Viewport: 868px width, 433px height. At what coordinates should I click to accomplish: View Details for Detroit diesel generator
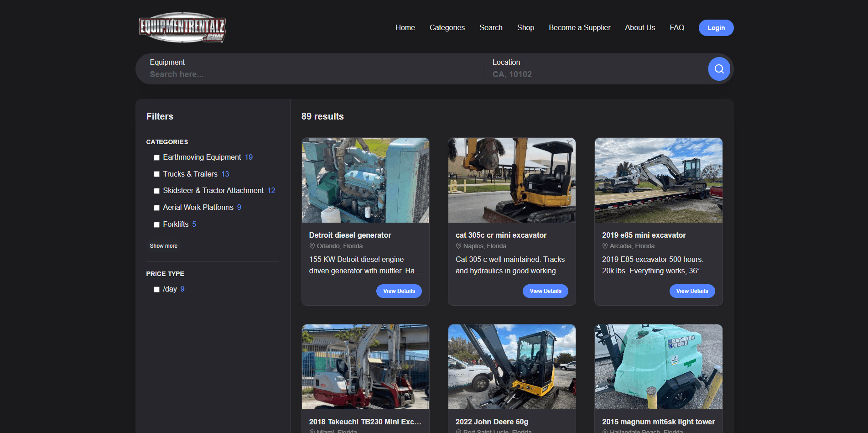pyautogui.click(x=399, y=291)
